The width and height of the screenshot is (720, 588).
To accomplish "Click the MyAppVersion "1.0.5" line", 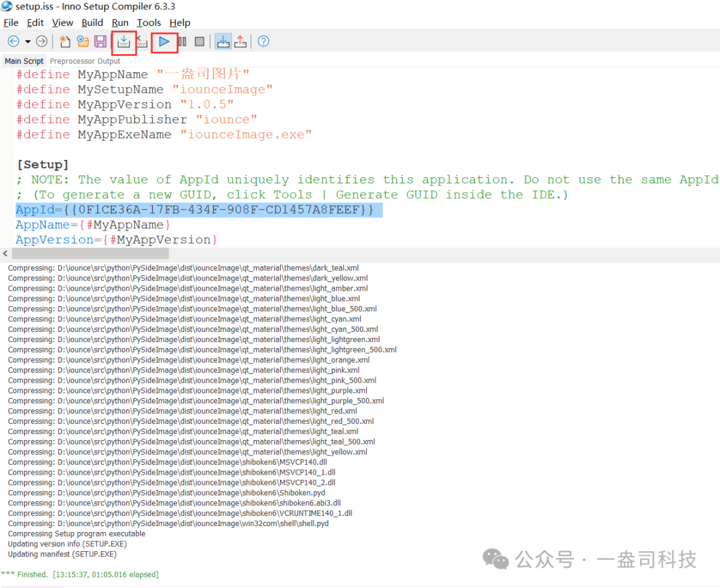I will coord(125,105).
